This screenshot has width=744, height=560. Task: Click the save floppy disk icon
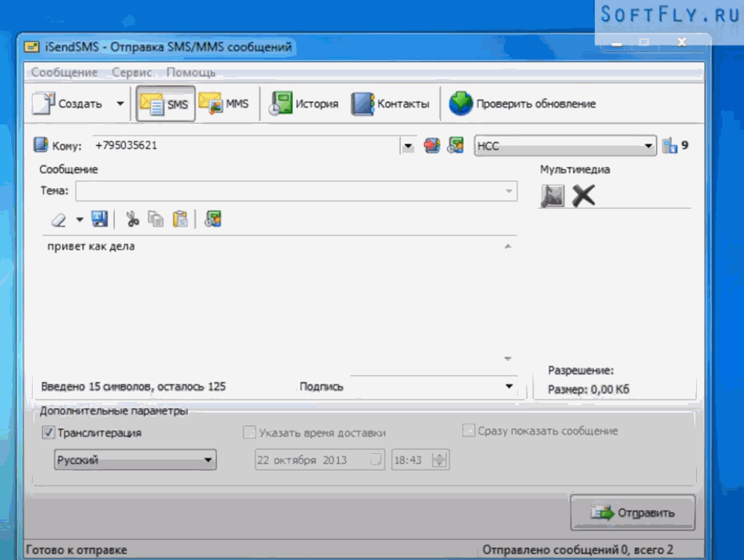pyautogui.click(x=99, y=219)
